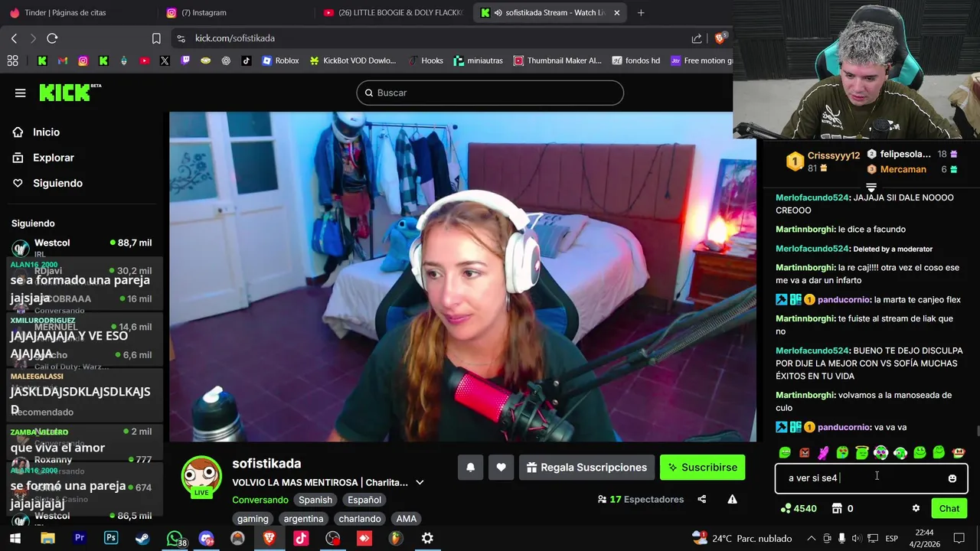980x551 pixels.
Task: Click Crisssyyy12 in the leaderboard
Action: point(833,155)
